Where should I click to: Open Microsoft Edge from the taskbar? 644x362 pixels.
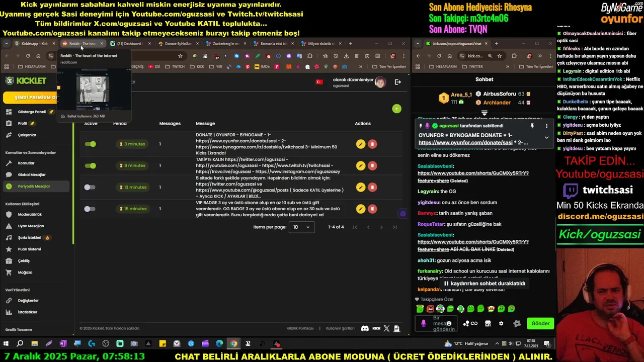219,344
